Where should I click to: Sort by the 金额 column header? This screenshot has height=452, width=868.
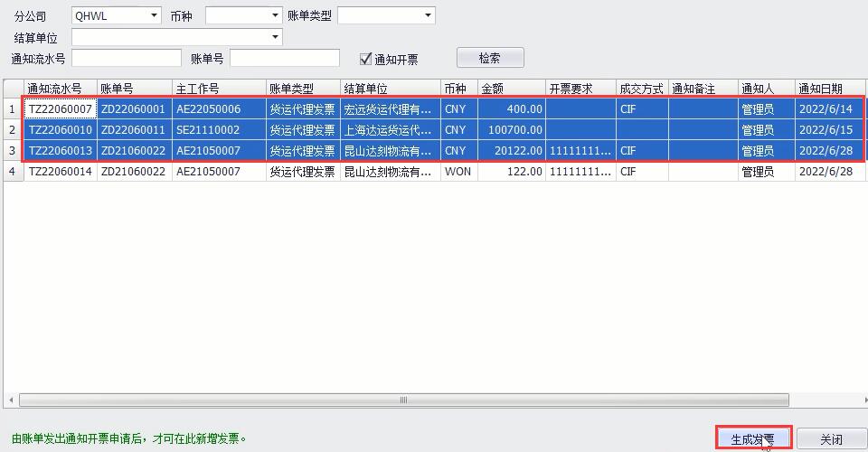pyautogui.click(x=511, y=89)
